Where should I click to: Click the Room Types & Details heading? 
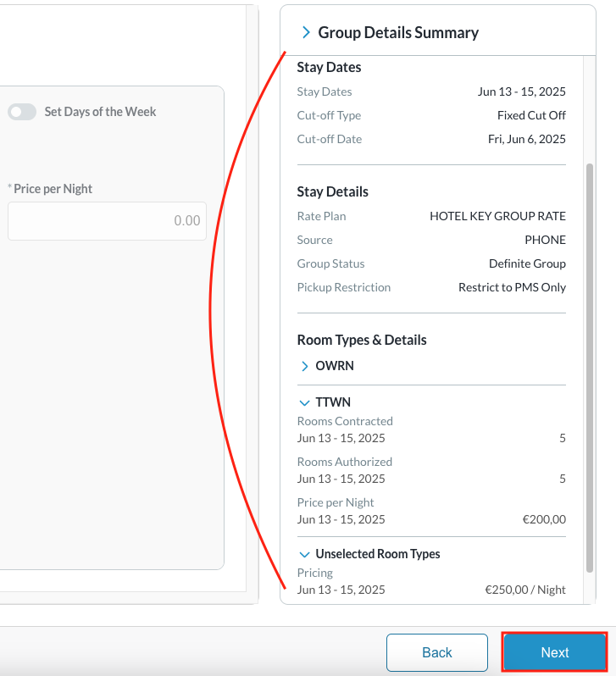(x=362, y=340)
